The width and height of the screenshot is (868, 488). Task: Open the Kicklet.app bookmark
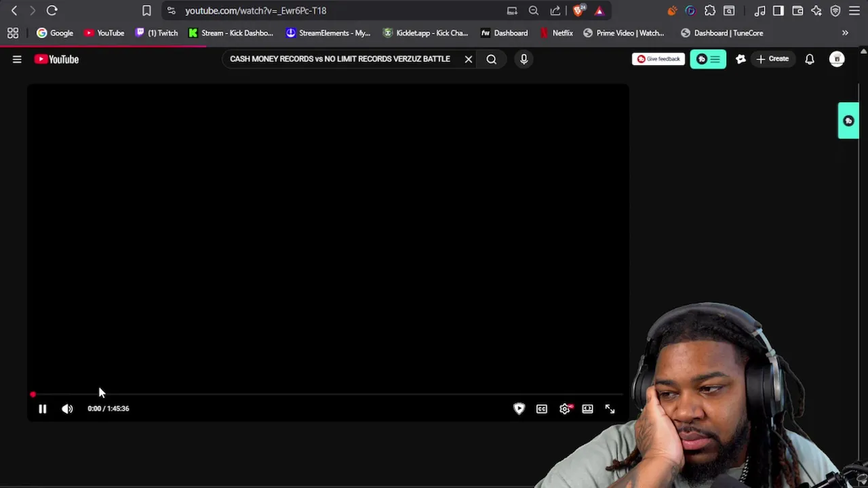coord(425,33)
